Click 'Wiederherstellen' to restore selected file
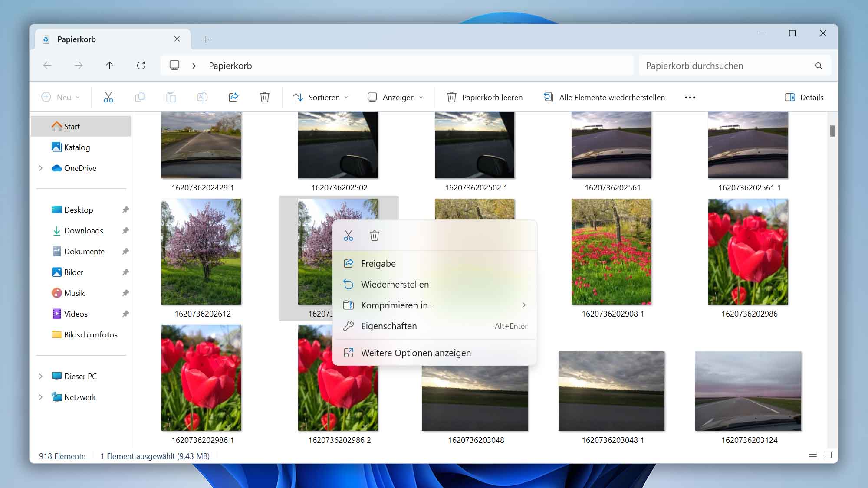 click(x=395, y=284)
